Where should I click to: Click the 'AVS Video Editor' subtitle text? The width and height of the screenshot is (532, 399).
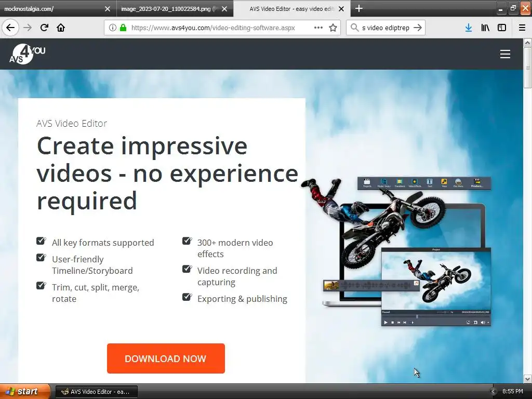(72, 123)
